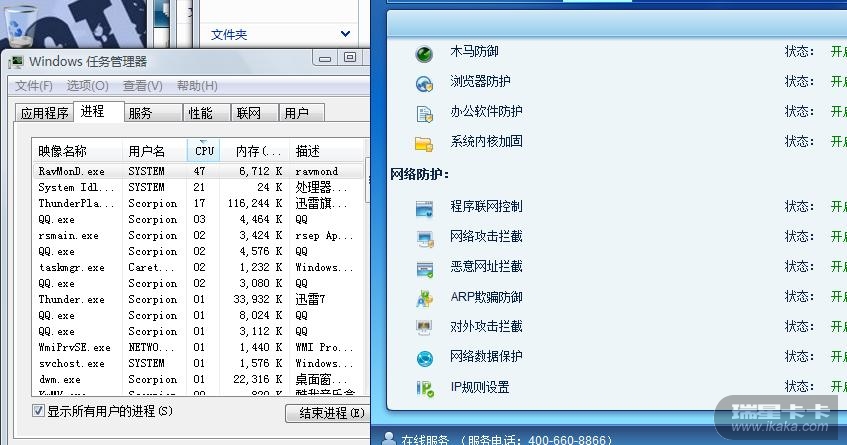Viewport: 847px width, 445px height.
Task: Click the 网络攻击拦截 monitor icon
Action: click(425, 239)
